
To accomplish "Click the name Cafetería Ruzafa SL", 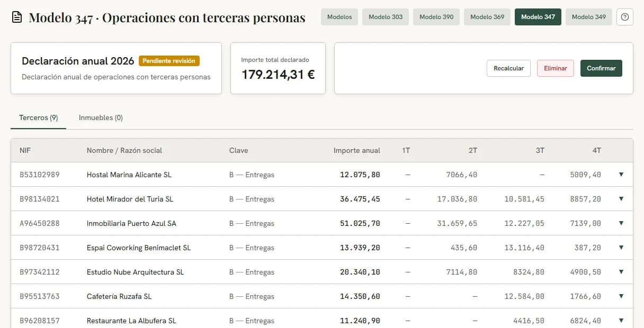I will tap(119, 296).
